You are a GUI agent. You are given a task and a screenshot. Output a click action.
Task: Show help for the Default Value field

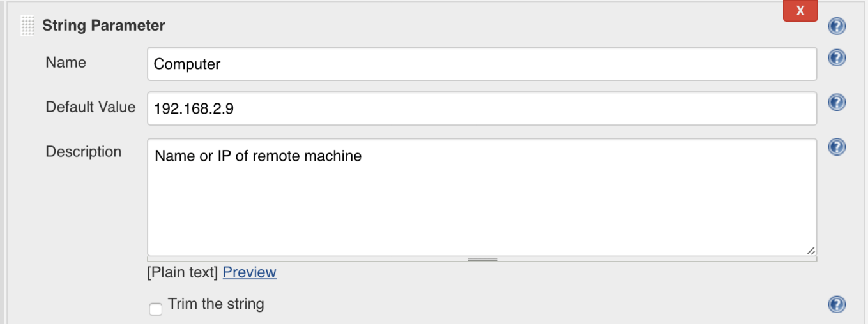837,103
